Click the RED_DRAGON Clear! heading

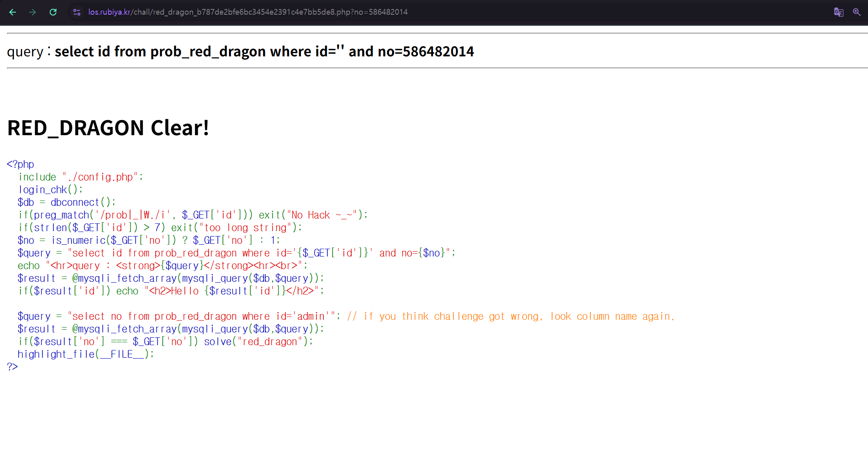pyautogui.click(x=108, y=128)
